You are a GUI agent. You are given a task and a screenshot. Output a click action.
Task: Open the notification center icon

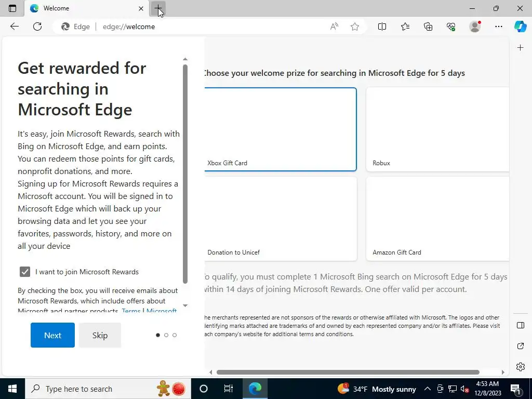[516, 389]
